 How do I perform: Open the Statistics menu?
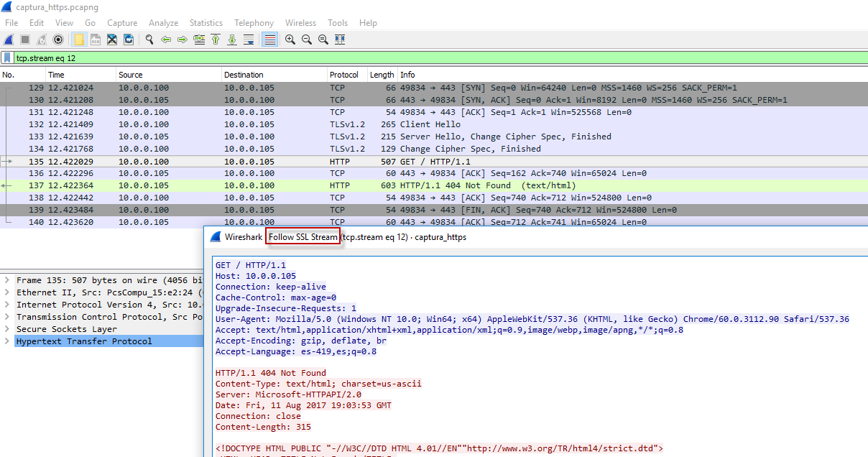206,23
